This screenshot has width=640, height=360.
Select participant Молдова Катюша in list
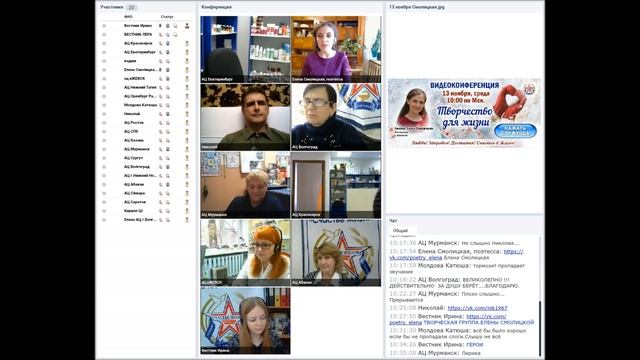(141, 105)
